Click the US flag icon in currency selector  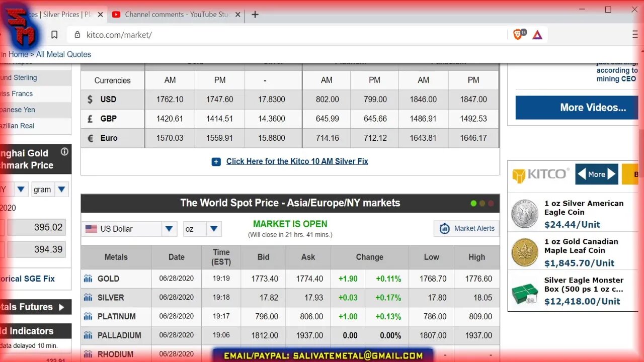click(x=91, y=229)
